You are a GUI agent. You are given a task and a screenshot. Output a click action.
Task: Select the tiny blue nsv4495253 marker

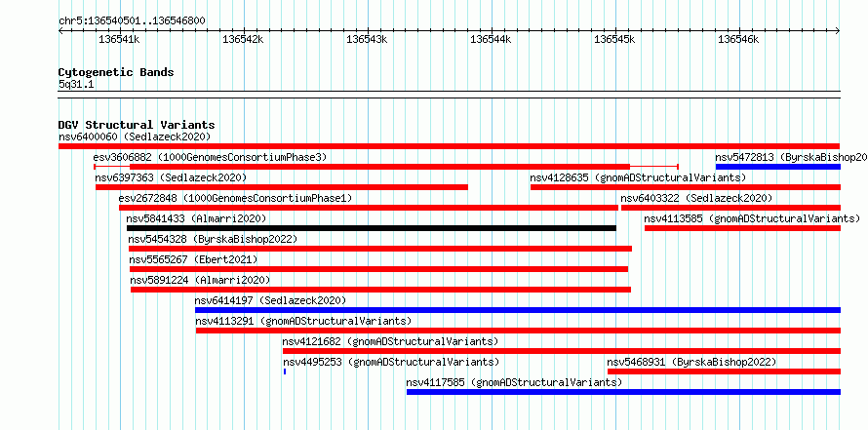point(285,371)
